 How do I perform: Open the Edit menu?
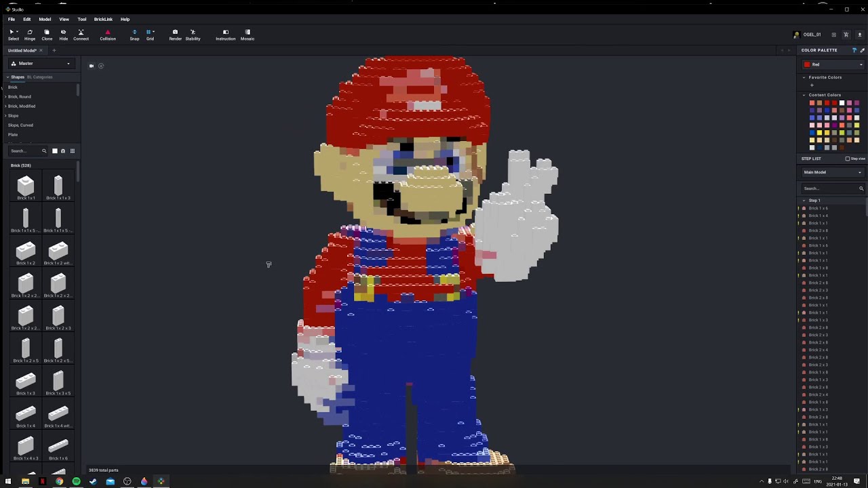coord(26,19)
